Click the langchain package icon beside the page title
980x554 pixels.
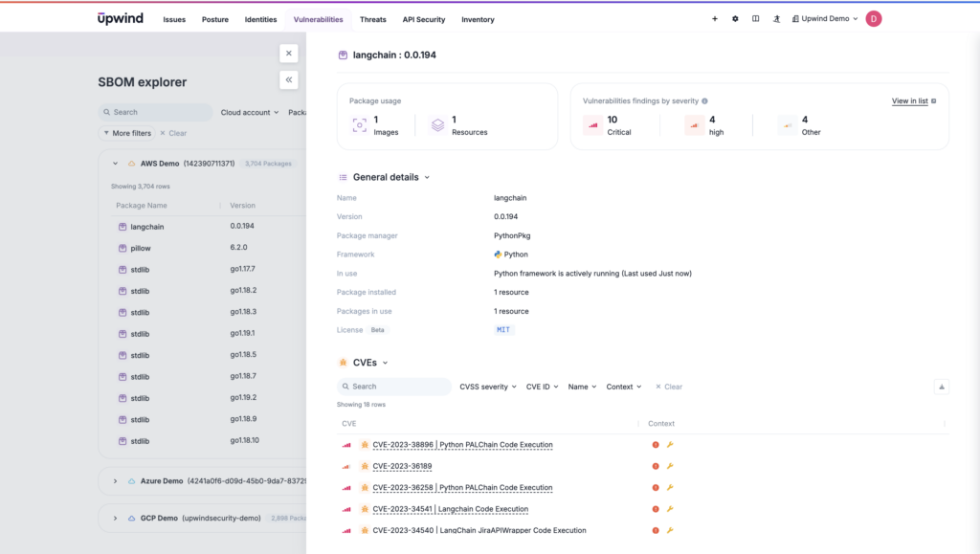[x=342, y=55]
